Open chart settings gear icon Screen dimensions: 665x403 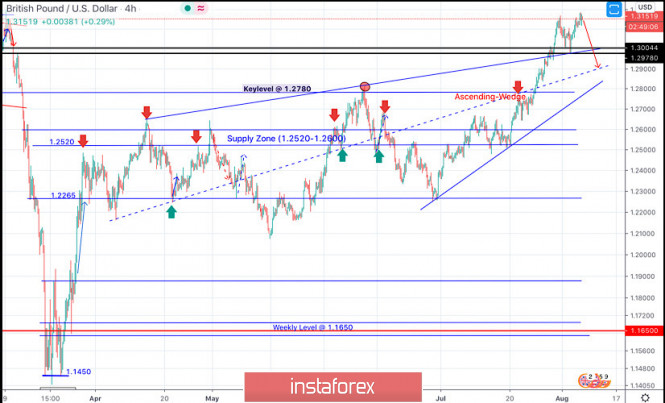point(643,396)
